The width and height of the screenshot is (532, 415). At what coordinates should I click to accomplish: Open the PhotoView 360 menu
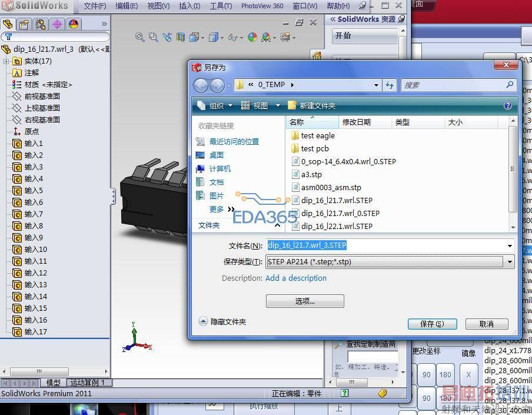tap(262, 6)
